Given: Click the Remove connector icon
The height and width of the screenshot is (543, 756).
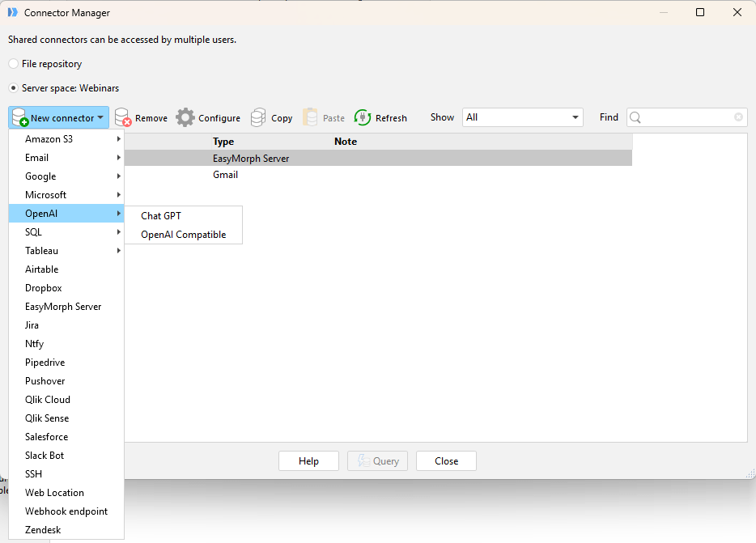Looking at the screenshot, I should [123, 117].
